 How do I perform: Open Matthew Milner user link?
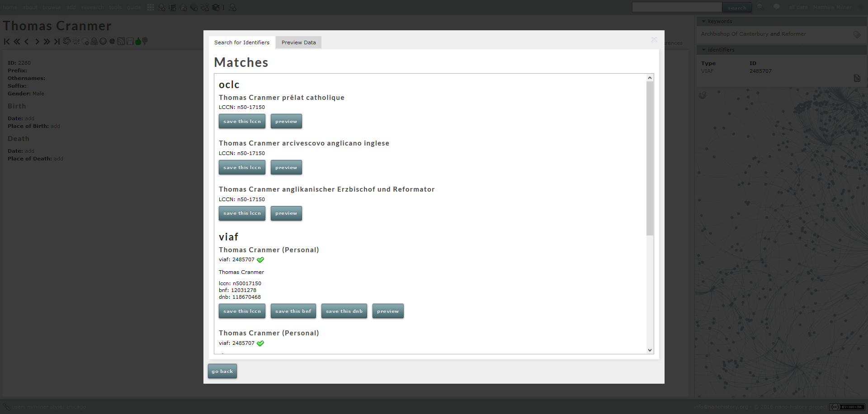(x=832, y=7)
